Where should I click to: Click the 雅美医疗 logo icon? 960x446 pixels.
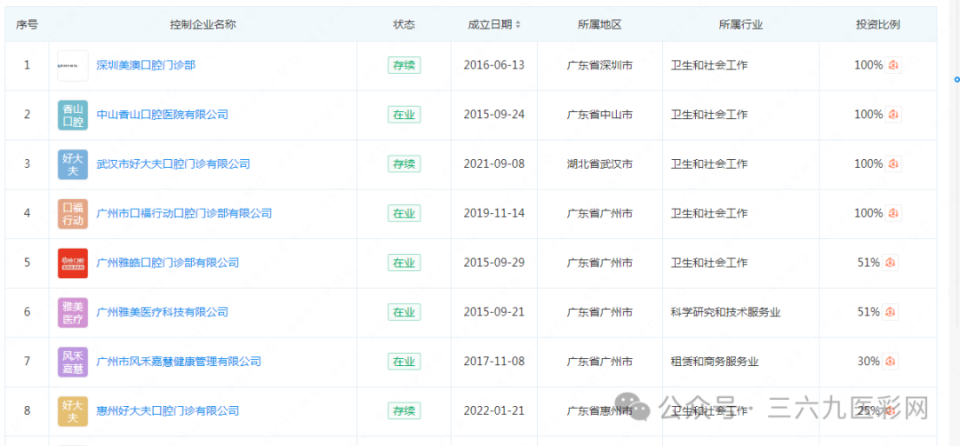tap(73, 312)
